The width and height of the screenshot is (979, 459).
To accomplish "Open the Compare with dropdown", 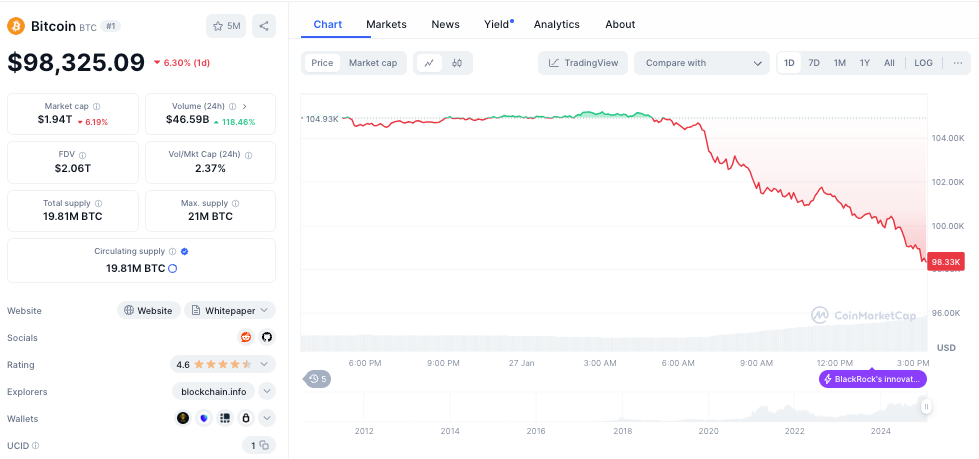I will point(701,63).
